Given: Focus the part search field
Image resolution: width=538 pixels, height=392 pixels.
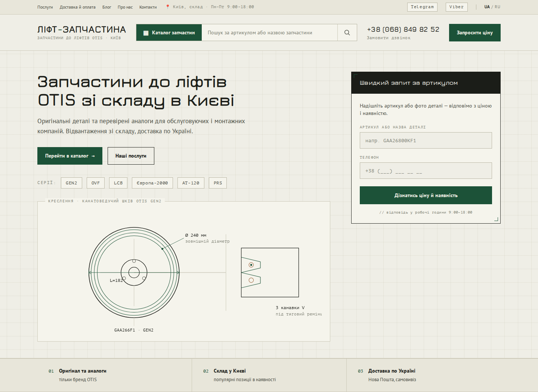Looking at the screenshot, I should tap(269, 32).
